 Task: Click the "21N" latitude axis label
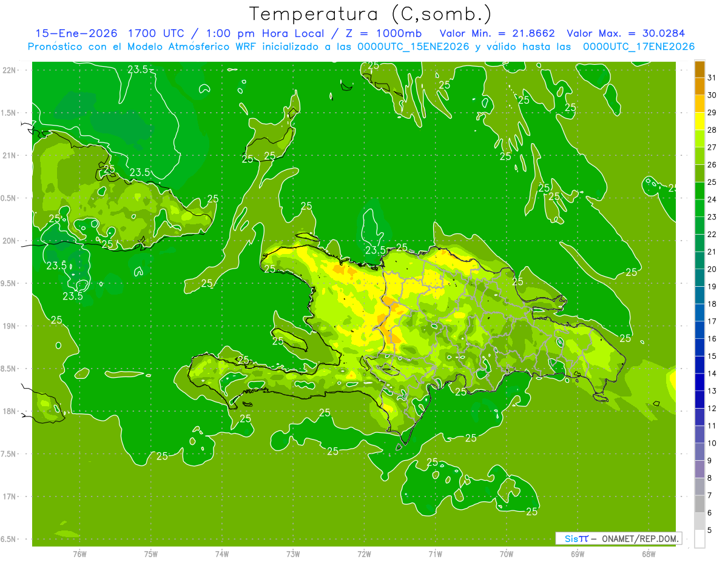8,155
